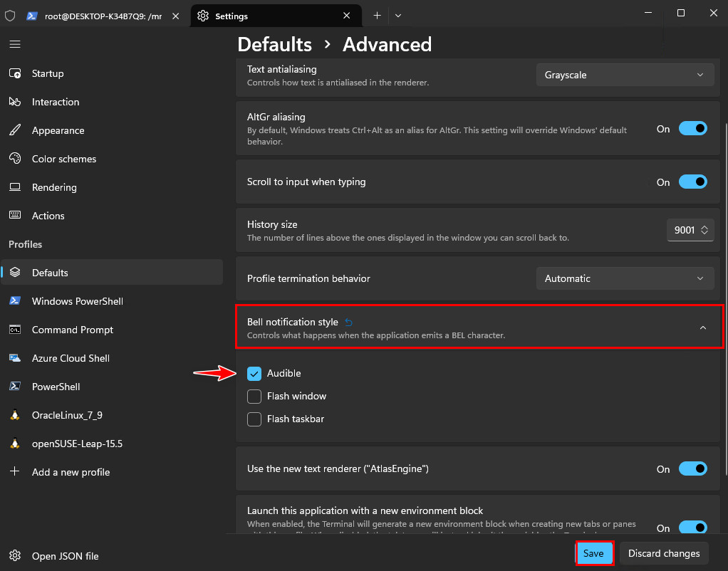Go to the Color schemes page
Viewport: 728px width, 571px height.
112,158
